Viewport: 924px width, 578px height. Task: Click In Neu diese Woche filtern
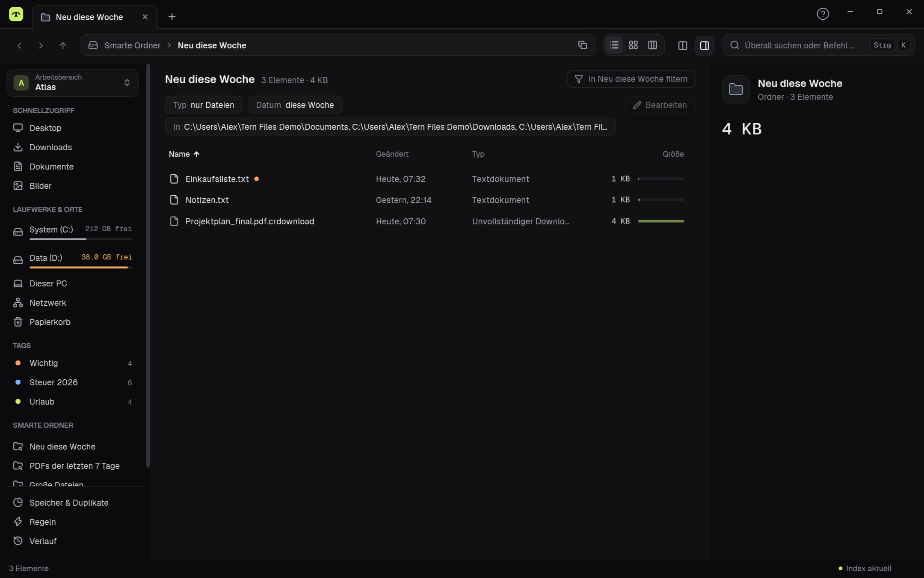coord(631,79)
